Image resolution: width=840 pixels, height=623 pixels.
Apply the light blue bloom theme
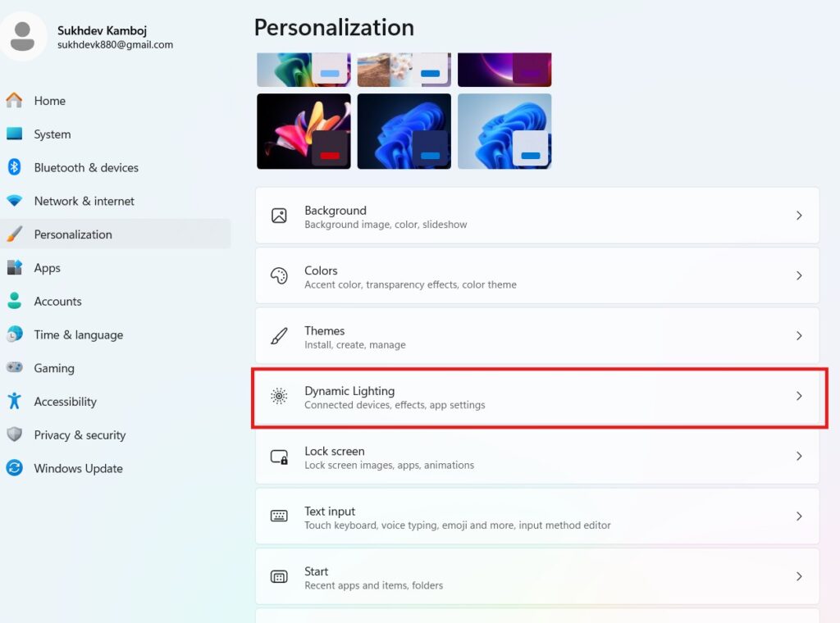[x=504, y=131]
